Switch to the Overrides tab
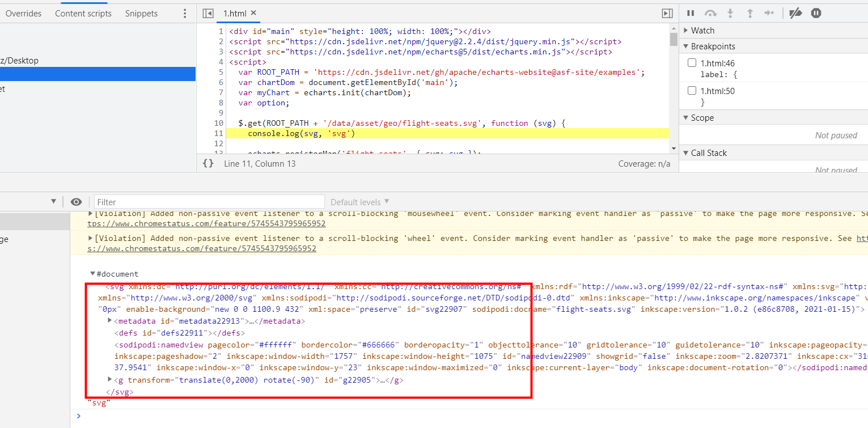868x428 pixels. (23, 14)
